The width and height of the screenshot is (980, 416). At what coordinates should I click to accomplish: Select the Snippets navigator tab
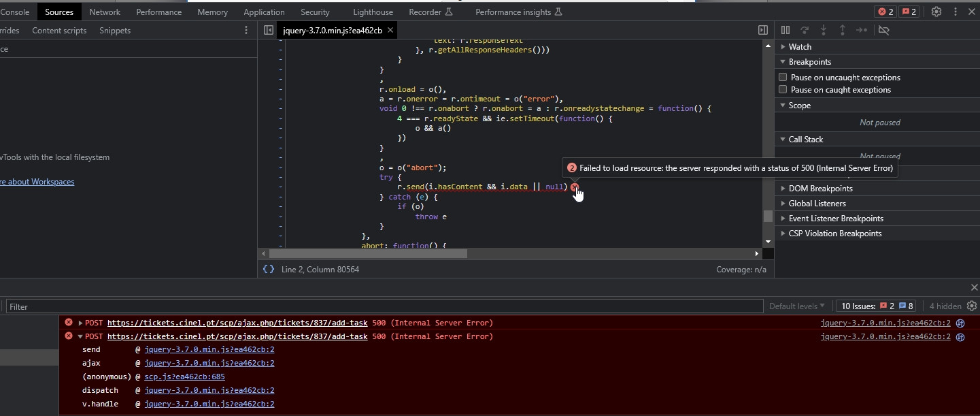point(115,30)
